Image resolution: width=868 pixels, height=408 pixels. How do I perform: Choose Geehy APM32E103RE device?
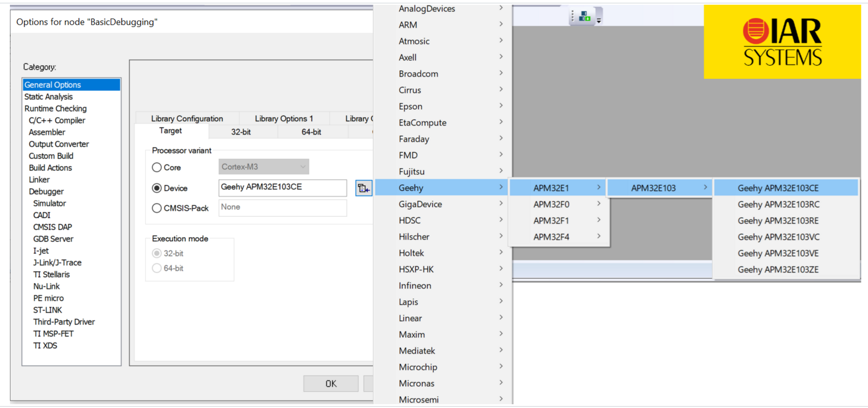point(786,221)
